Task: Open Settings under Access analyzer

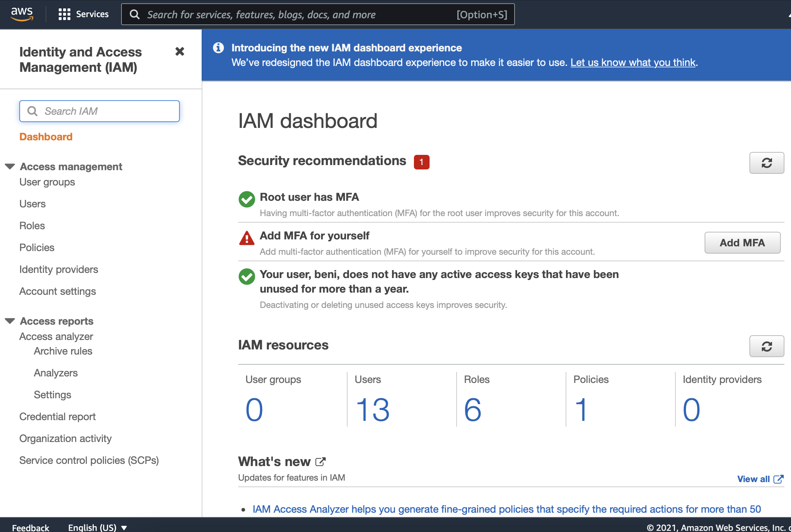Action: (x=53, y=395)
